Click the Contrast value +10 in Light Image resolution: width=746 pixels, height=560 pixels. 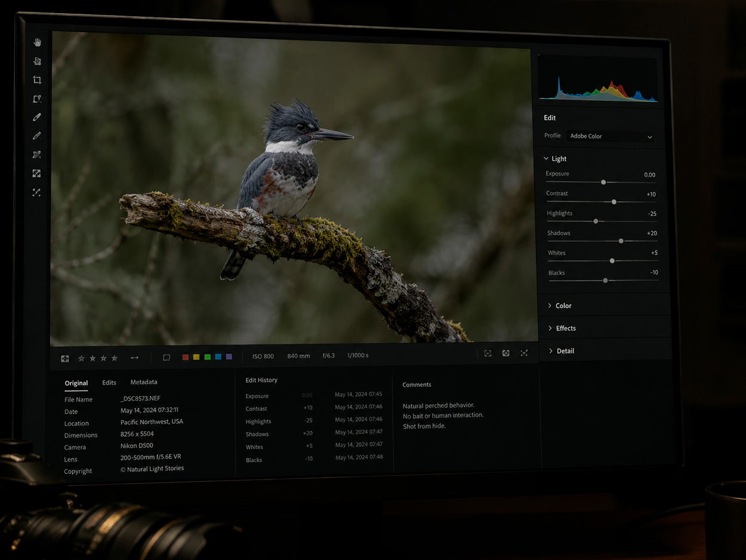(651, 194)
